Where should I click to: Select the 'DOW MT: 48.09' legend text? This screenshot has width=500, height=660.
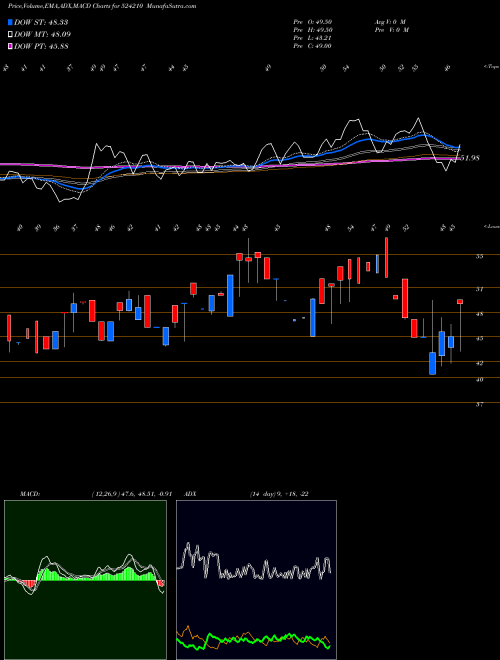coord(42,35)
